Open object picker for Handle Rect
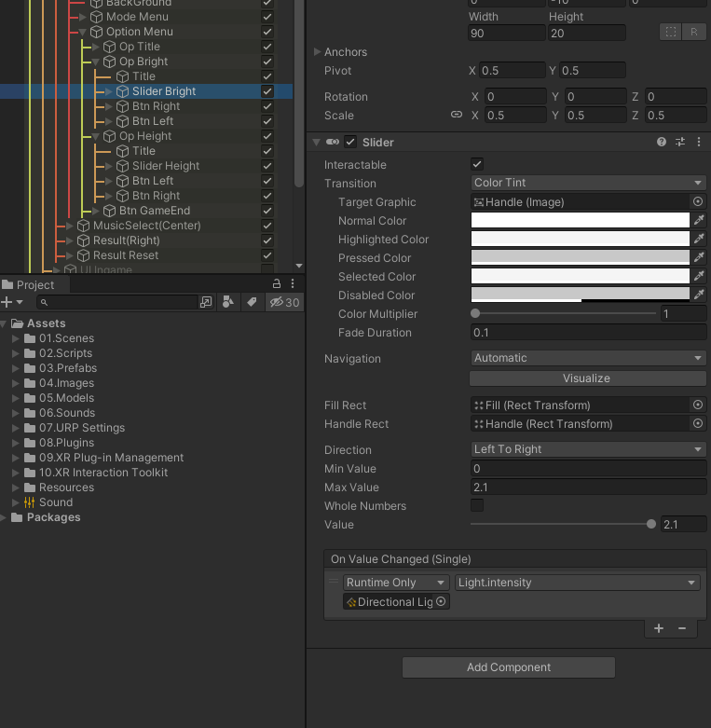 [698, 423]
